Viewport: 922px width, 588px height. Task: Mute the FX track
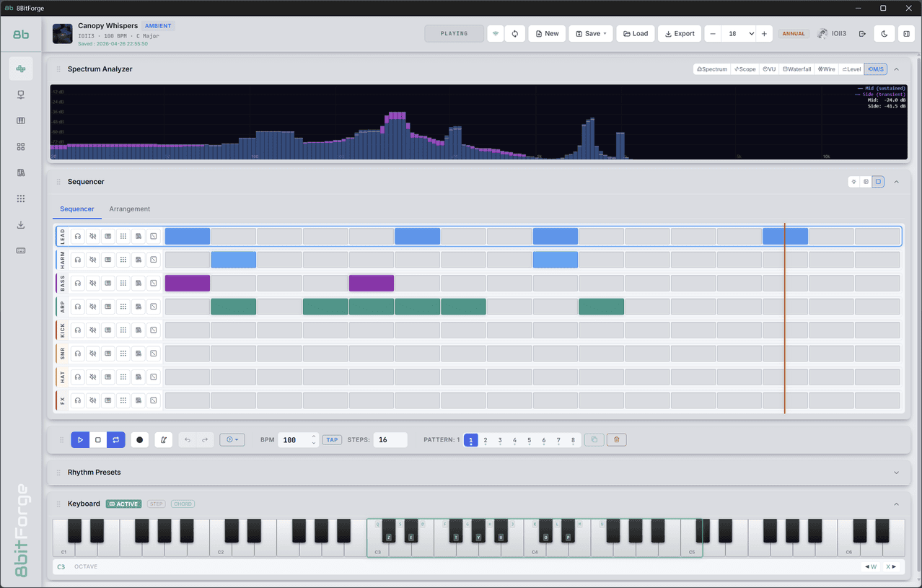[93, 400]
